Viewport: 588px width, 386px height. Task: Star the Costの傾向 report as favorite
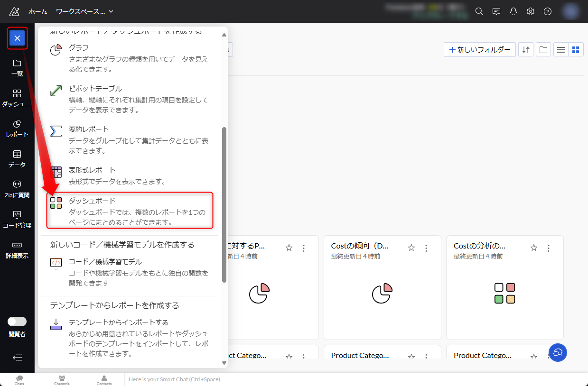coord(411,247)
